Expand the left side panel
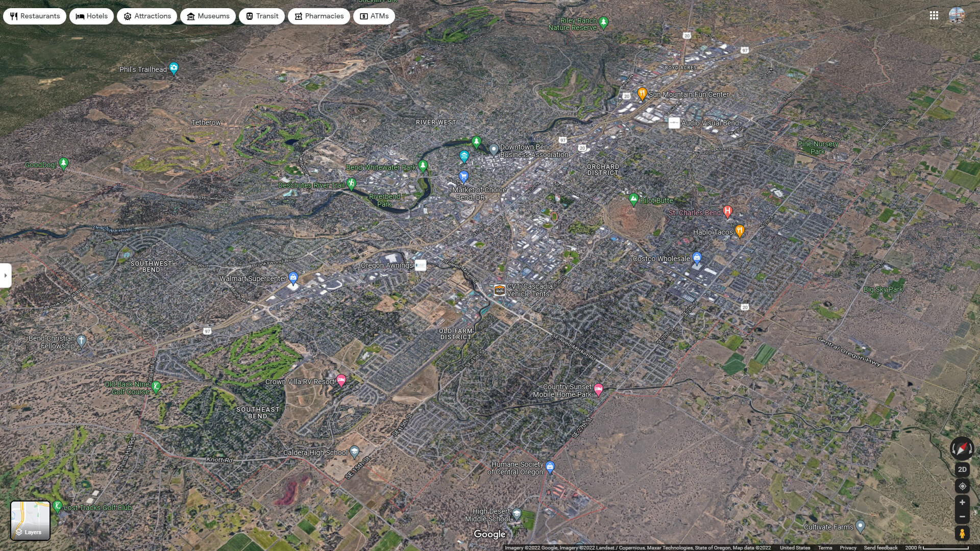980x551 pixels. tap(6, 275)
